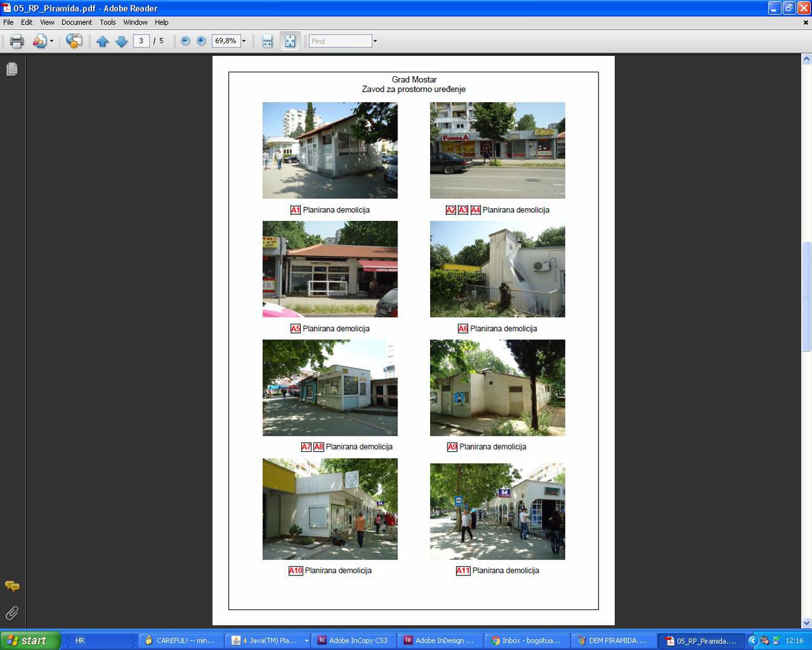
Task: Select the fit width scrolling icon
Action: pos(268,41)
